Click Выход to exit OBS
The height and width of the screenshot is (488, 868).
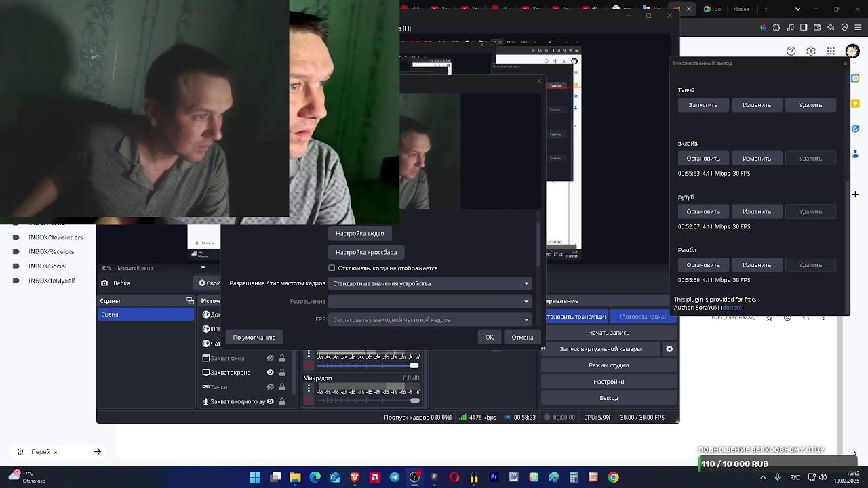pyautogui.click(x=609, y=398)
